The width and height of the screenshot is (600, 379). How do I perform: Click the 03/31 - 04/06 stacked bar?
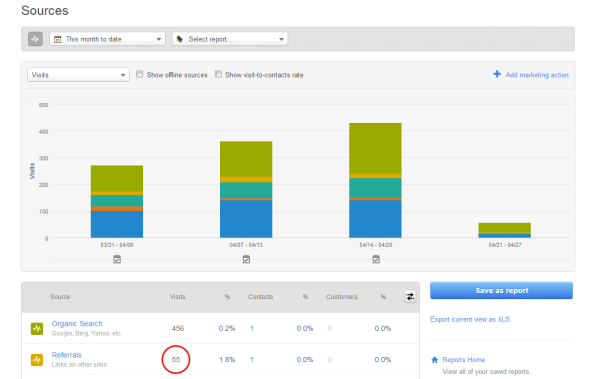[x=117, y=201]
